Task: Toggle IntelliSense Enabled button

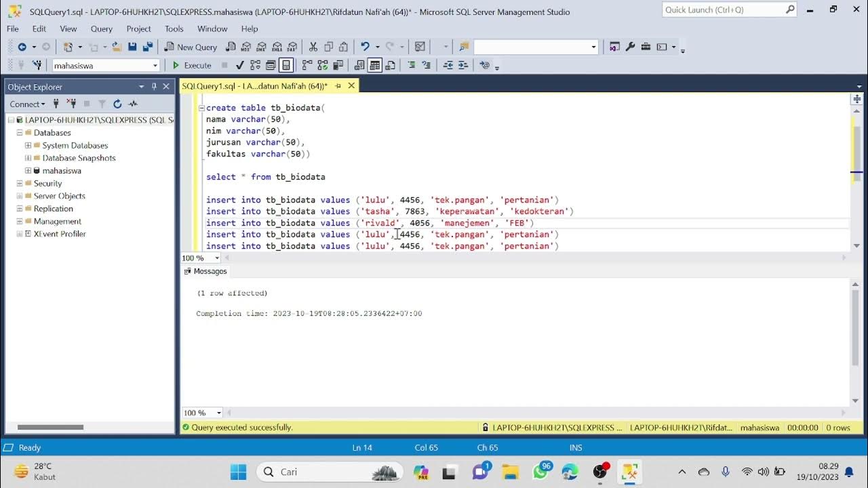Action: point(286,65)
